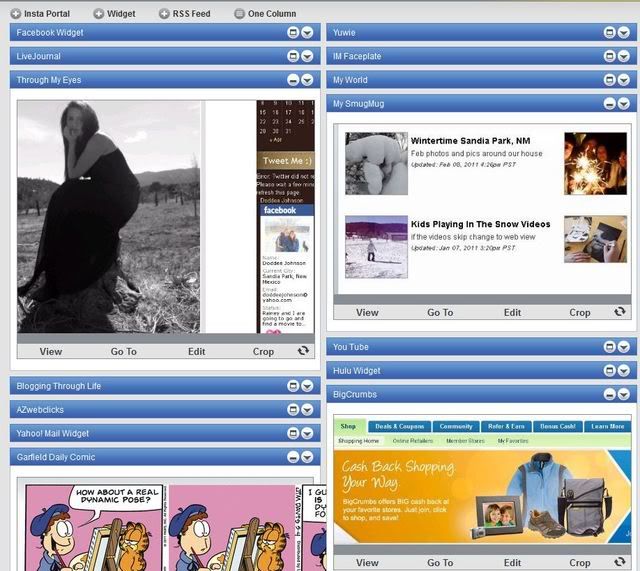Viewport: 640px width, 571px height.
Task: Expand the LiveJournal panel
Action: coord(293,56)
